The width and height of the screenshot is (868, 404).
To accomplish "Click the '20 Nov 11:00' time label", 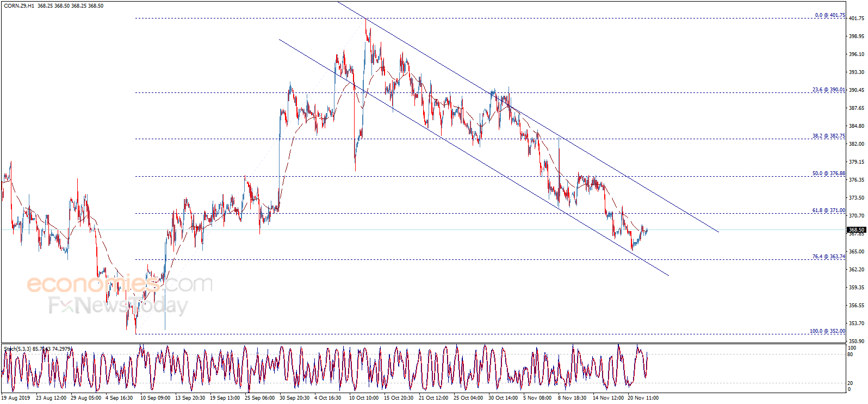I will pos(643,398).
